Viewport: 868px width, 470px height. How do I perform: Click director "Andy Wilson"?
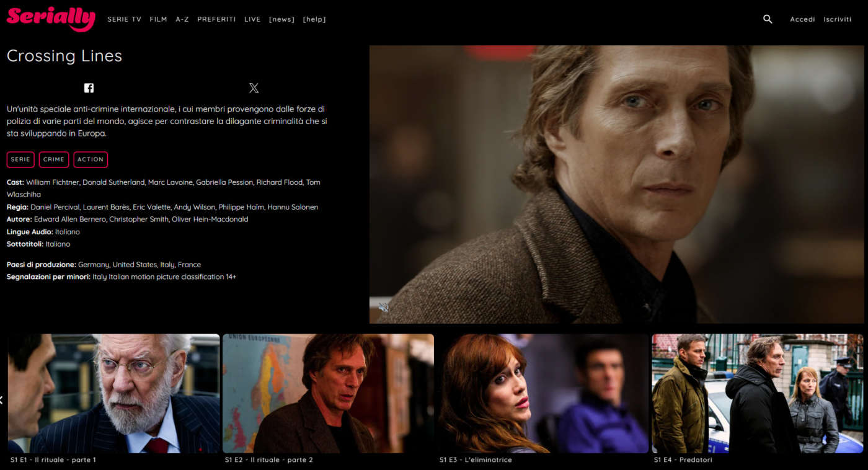pyautogui.click(x=195, y=207)
